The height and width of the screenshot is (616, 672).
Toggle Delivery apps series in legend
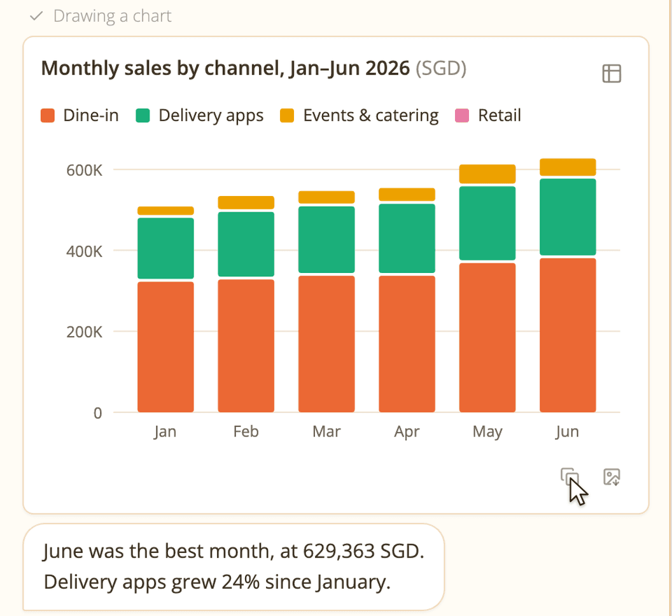click(x=200, y=115)
